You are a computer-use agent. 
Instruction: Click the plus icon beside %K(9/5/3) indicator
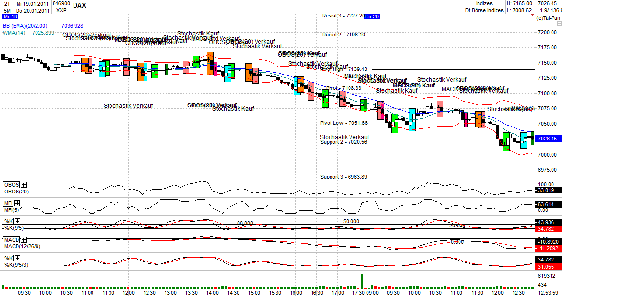click(17, 258)
